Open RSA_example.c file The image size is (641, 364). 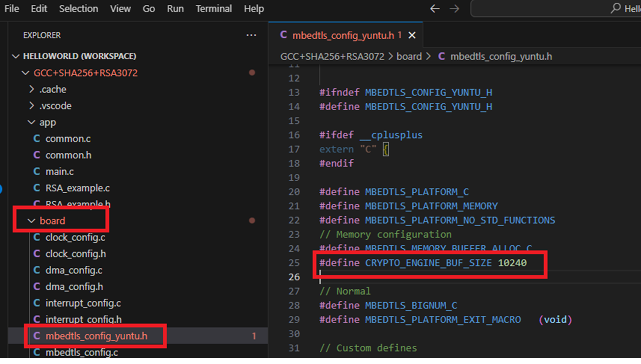coord(78,188)
